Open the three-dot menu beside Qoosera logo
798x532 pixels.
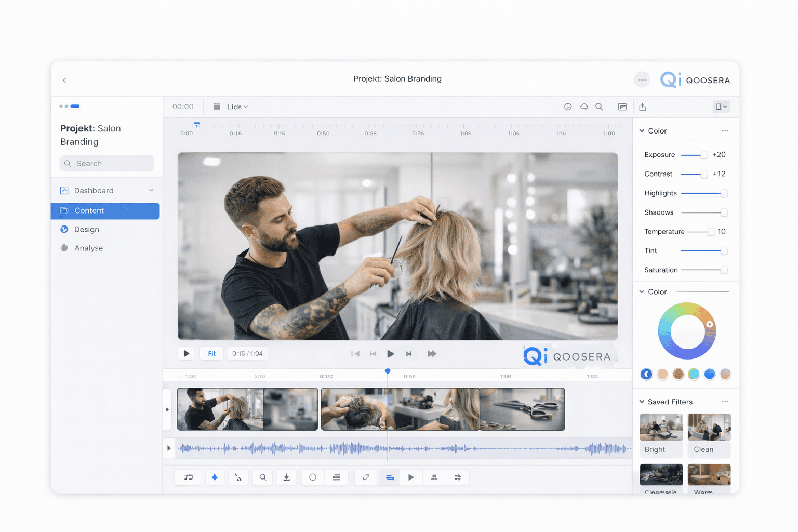point(642,80)
